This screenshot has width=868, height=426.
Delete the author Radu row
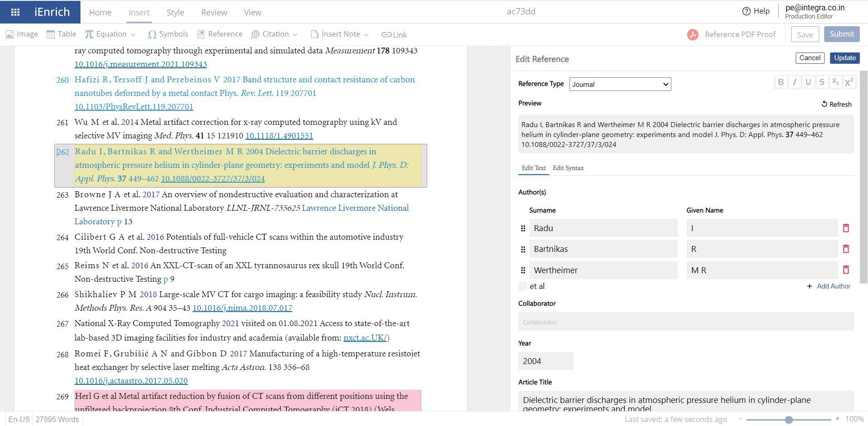click(x=846, y=228)
